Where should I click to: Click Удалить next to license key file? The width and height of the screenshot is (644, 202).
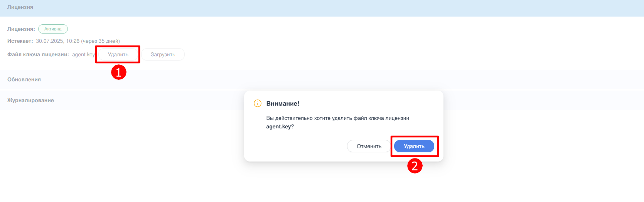pyautogui.click(x=118, y=54)
